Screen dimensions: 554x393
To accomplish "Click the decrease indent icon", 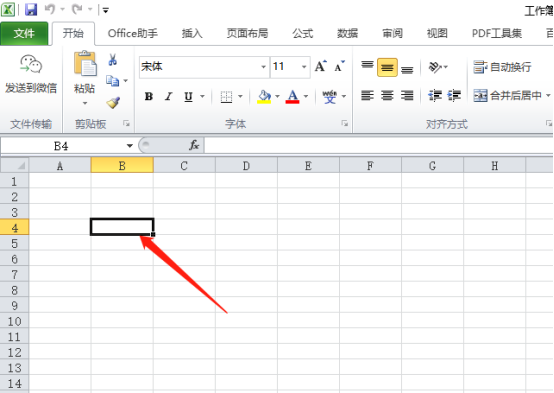I will 435,95.
